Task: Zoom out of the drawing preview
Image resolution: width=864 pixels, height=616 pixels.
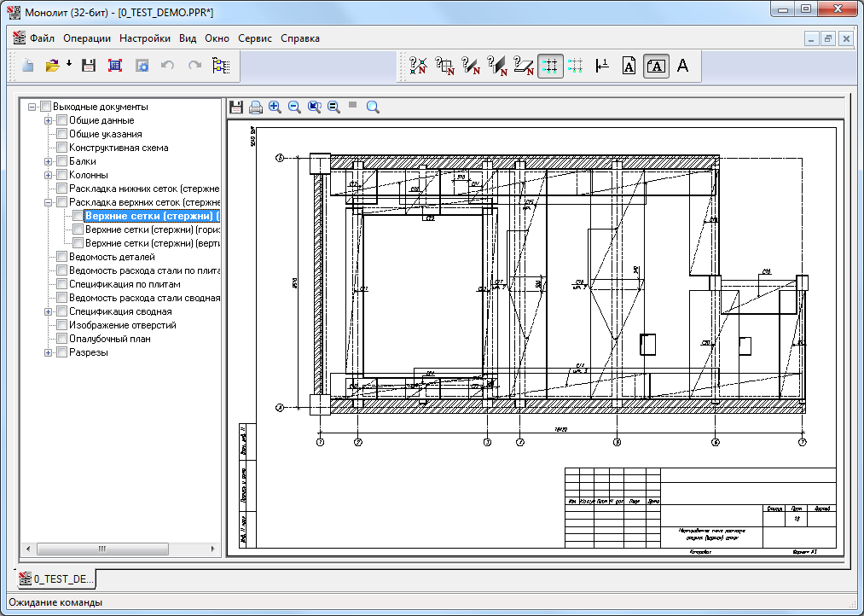Action: 294,107
